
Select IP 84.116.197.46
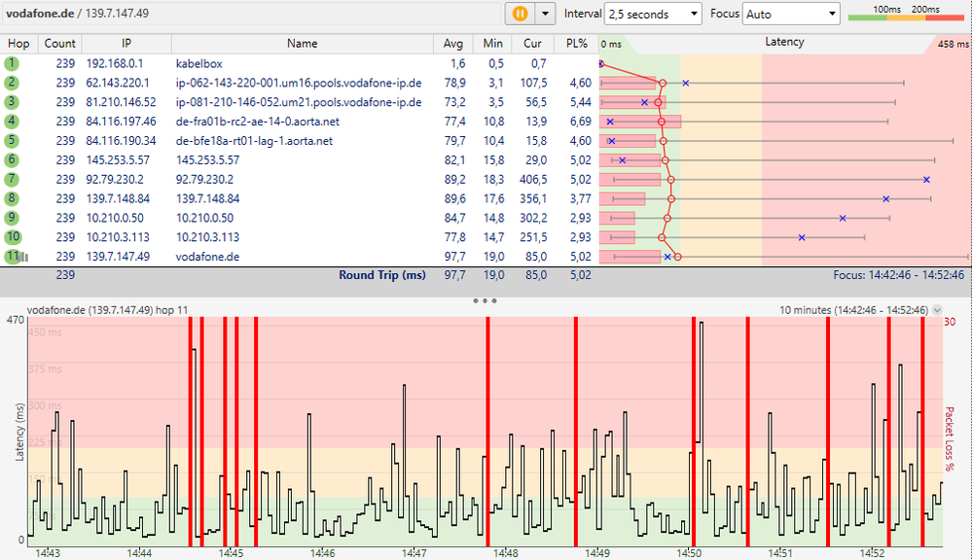click(x=121, y=121)
